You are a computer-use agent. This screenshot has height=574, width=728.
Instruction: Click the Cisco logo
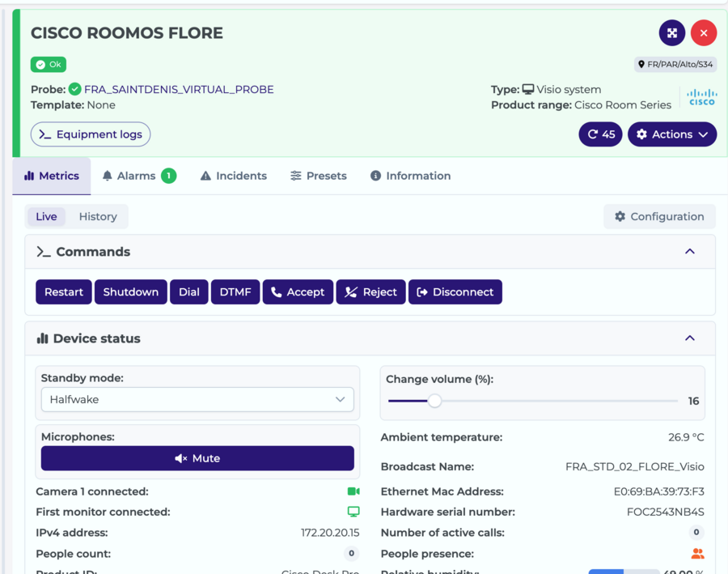click(701, 96)
